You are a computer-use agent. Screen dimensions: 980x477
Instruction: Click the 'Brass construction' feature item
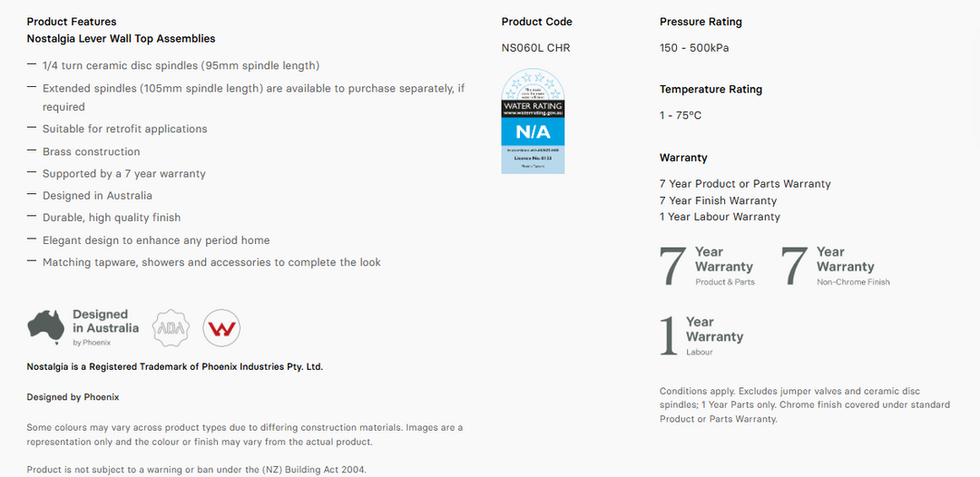pos(92,151)
